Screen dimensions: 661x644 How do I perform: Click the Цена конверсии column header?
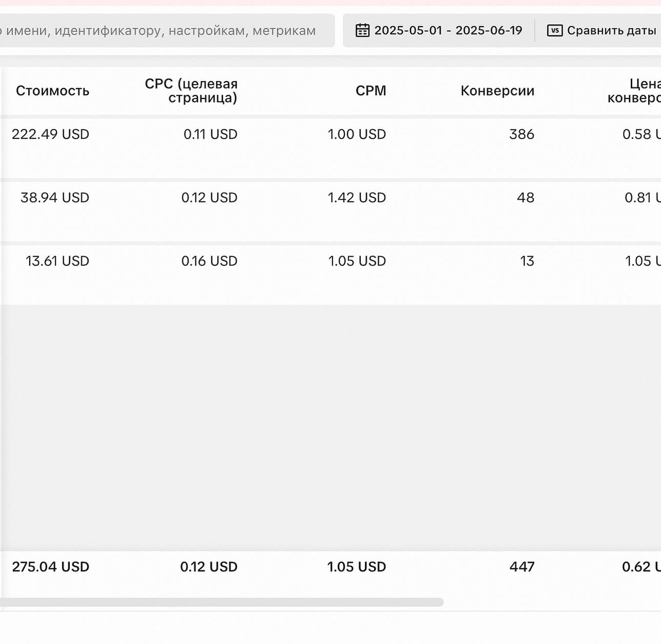click(x=634, y=91)
